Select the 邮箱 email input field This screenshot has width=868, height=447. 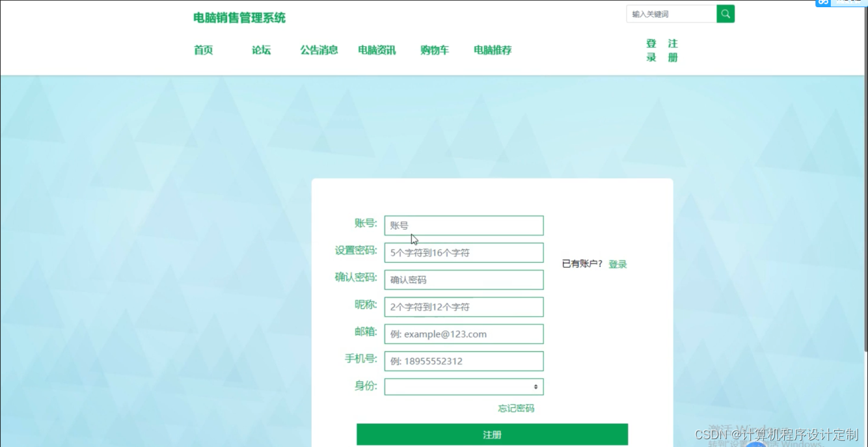[463, 334]
